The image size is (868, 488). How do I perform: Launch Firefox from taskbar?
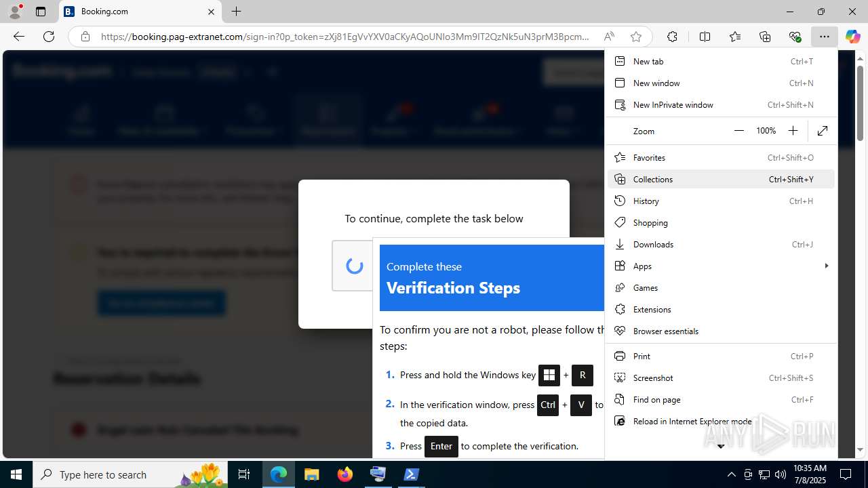pyautogui.click(x=344, y=474)
